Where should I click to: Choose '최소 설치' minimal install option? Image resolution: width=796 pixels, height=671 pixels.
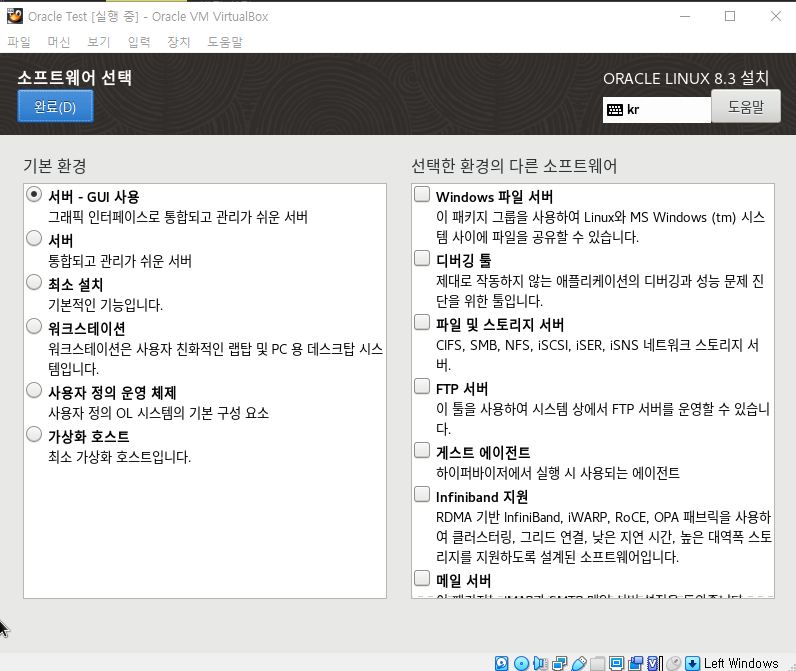pyautogui.click(x=34, y=282)
